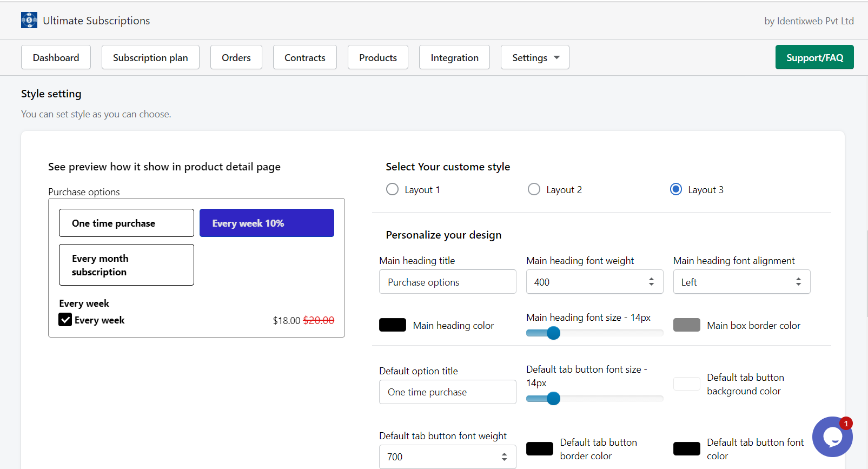868x469 pixels.
Task: Go to the Dashboard tab
Action: pos(56,57)
